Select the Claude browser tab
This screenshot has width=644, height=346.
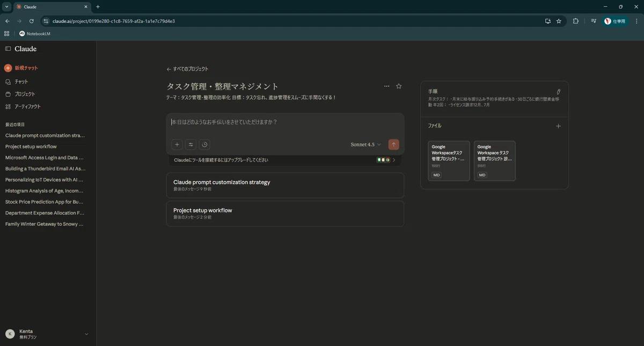[x=52, y=7]
